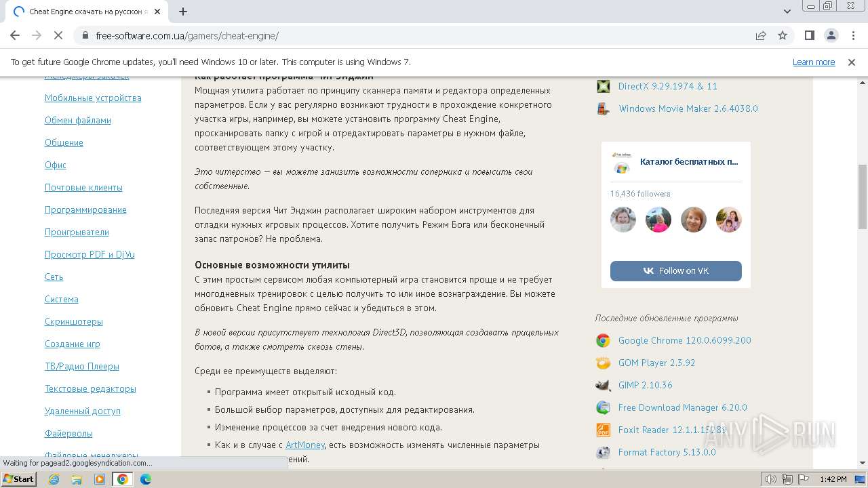868x488 pixels.
Task: Click the Windows Movie Maker icon
Action: point(603,108)
